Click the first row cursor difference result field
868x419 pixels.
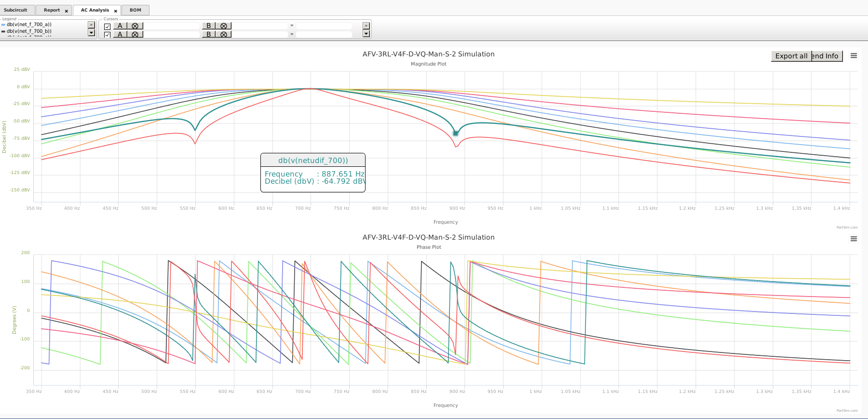324,26
